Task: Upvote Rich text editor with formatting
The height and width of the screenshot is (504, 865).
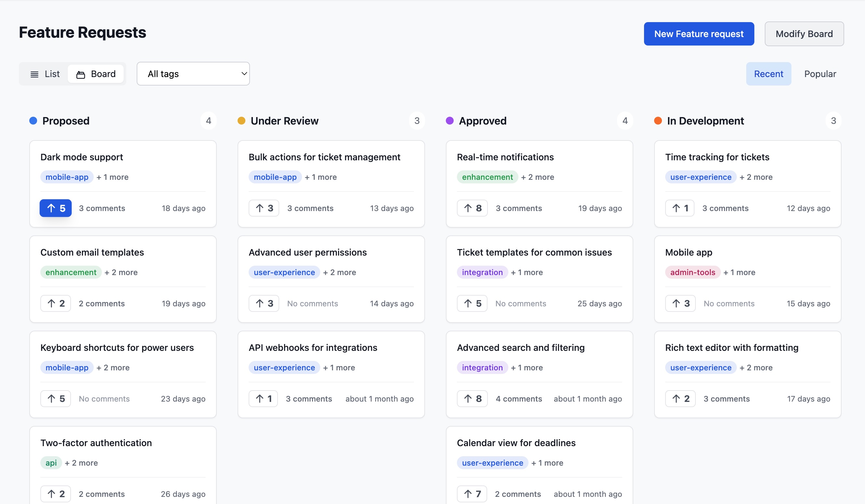Action: coord(680,399)
